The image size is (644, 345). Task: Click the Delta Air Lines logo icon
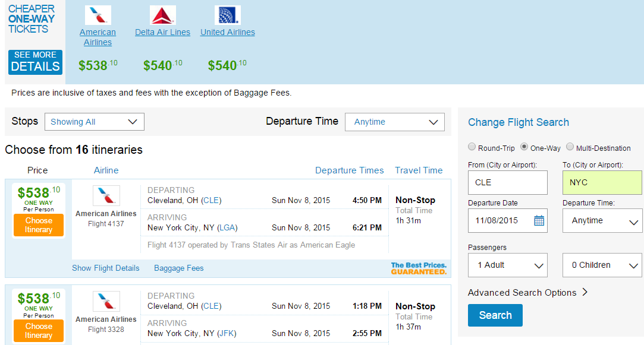pyautogui.click(x=163, y=15)
